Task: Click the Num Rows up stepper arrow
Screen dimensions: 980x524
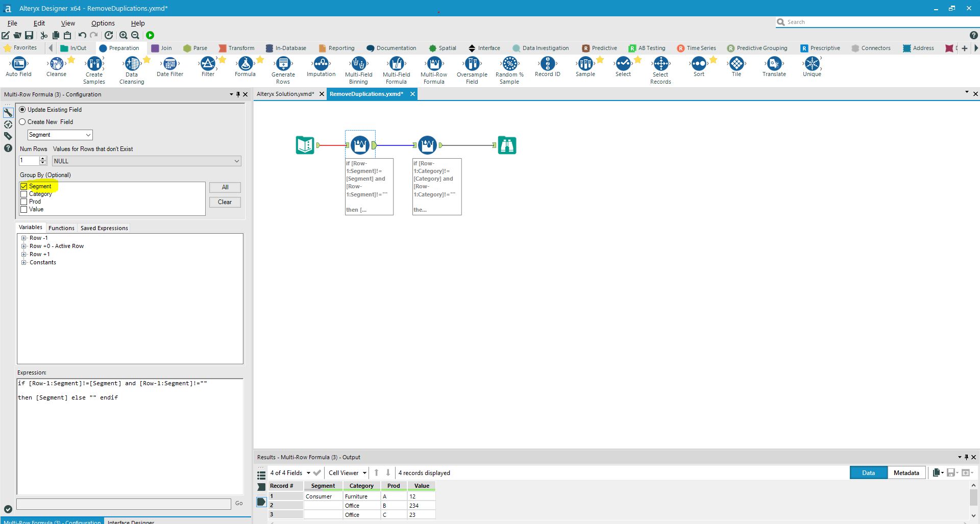Action: pos(43,158)
